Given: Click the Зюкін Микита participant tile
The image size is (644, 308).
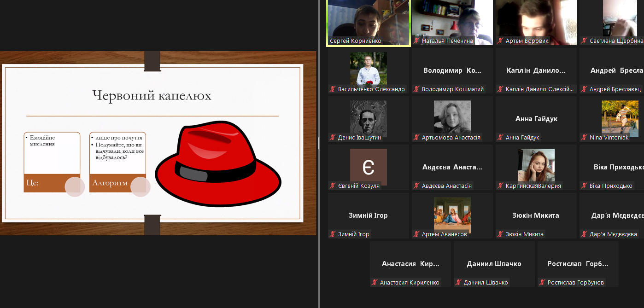Looking at the screenshot, I should [x=536, y=215].
